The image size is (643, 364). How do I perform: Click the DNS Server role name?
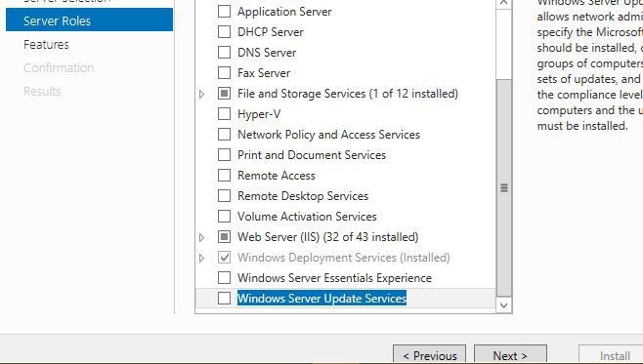coord(267,53)
